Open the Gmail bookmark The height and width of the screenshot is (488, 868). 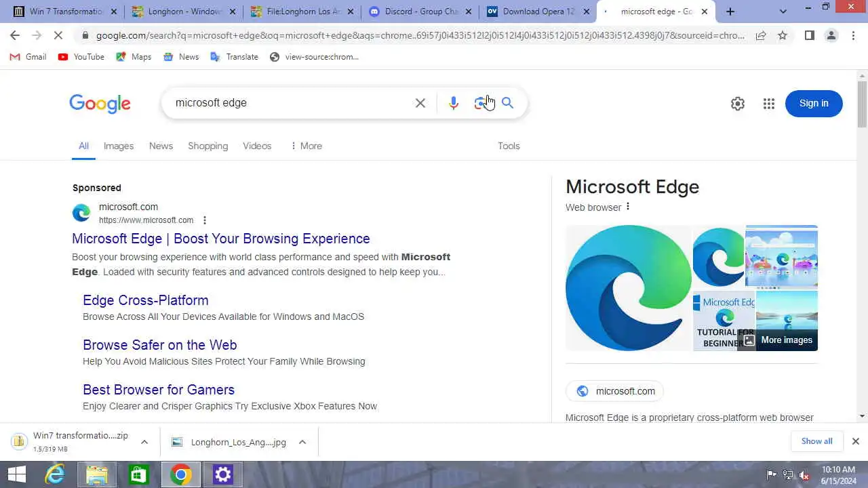pos(28,57)
